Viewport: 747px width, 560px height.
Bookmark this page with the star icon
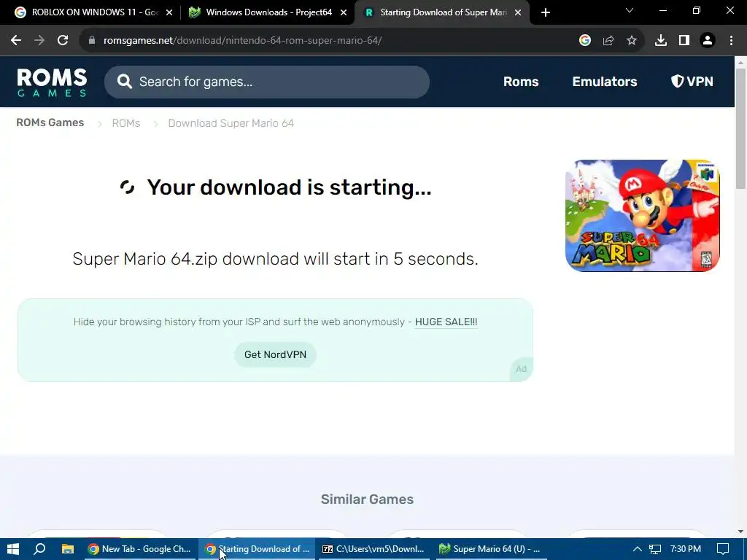632,41
